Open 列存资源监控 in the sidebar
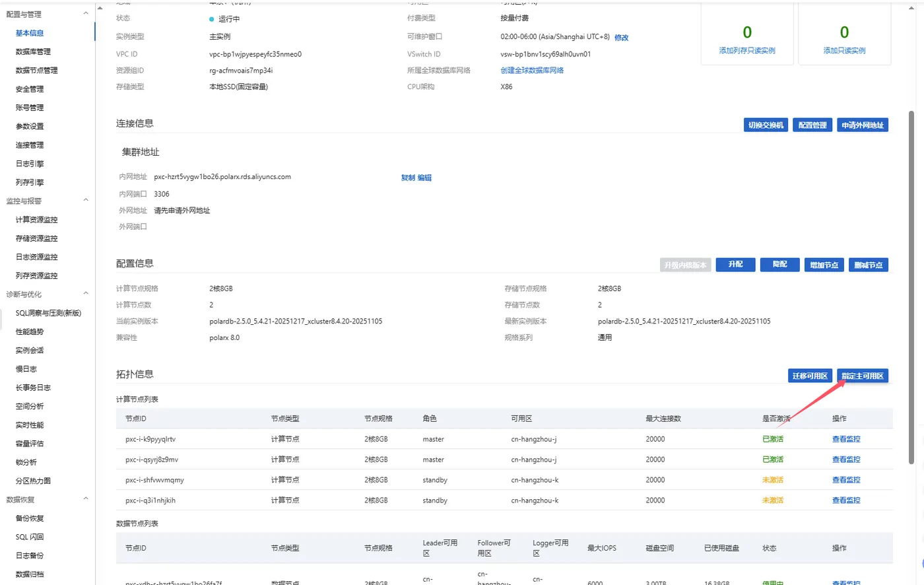Image resolution: width=924 pixels, height=585 pixels. [x=37, y=275]
